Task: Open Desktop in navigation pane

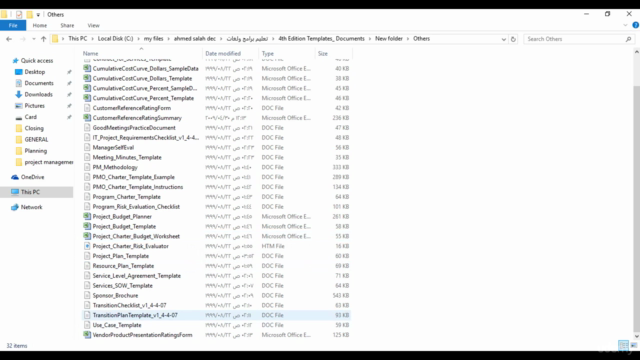Action: point(35,72)
